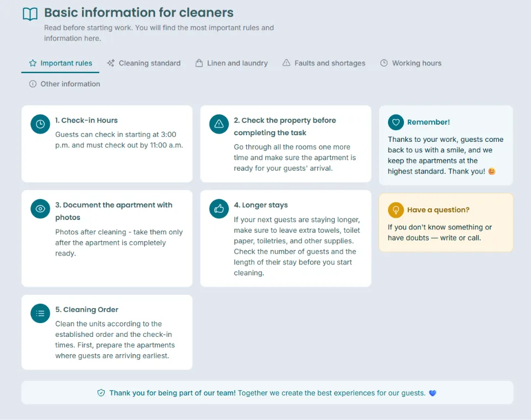Click the heart icon in Remember! card
531x420 pixels.
[396, 122]
